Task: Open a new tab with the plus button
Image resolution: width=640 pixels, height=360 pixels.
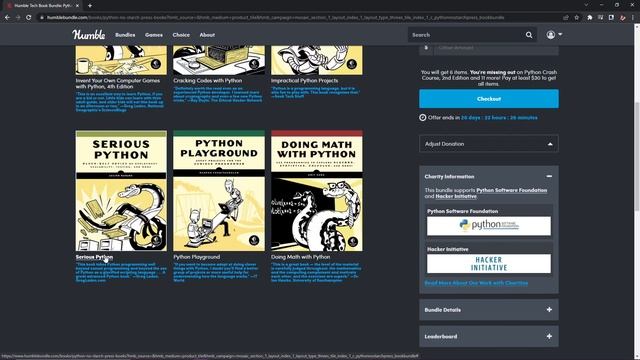Action: tap(90, 6)
